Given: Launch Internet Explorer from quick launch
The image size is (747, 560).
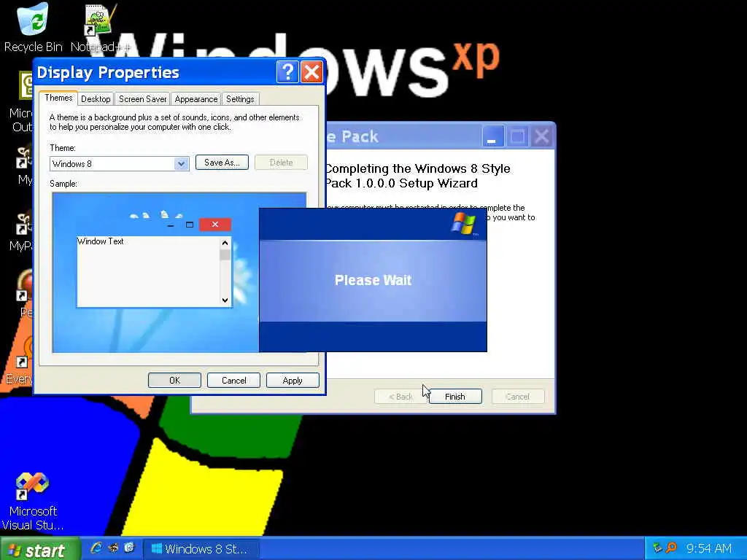Looking at the screenshot, I should click(96, 548).
